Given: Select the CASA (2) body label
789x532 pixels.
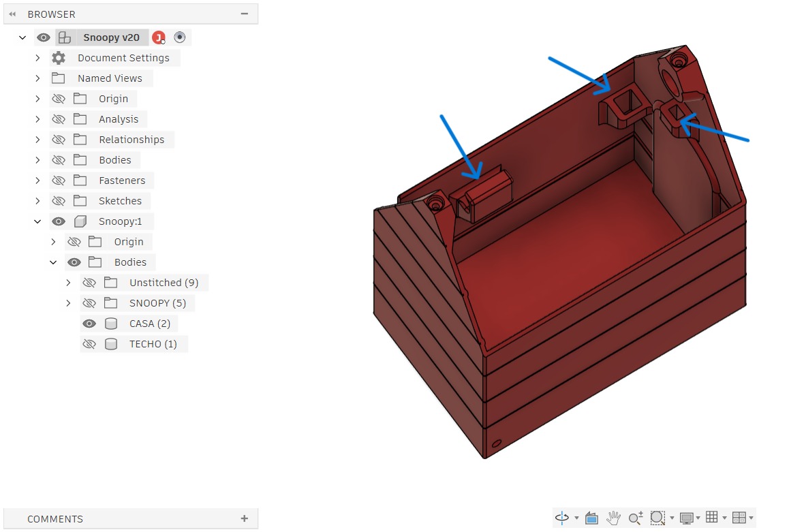Looking at the screenshot, I should (x=150, y=324).
